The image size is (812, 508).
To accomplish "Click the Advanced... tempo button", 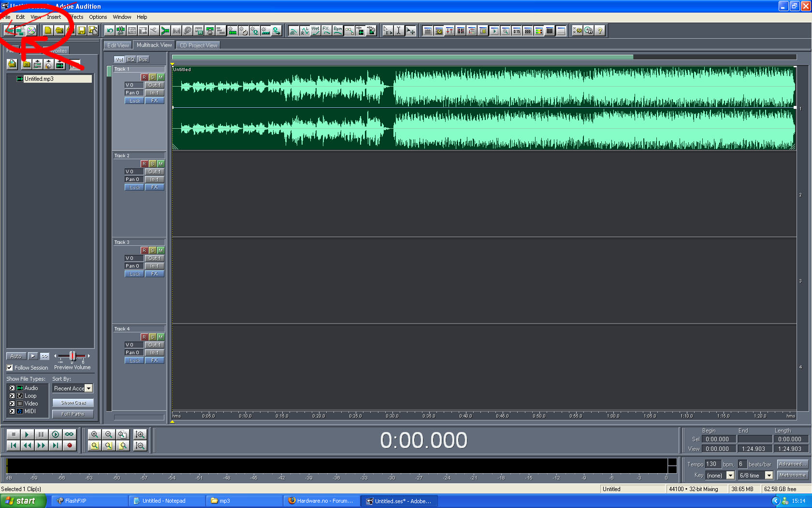I will 792,464.
